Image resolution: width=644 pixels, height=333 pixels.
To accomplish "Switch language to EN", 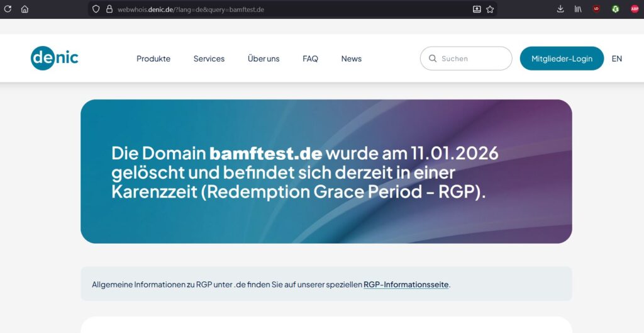I will tap(616, 59).
